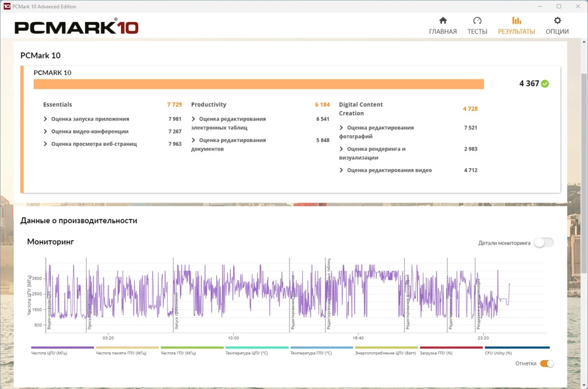This screenshot has height=389, width=588.
Task: Open the Опции gear icon
Action: click(x=557, y=21)
